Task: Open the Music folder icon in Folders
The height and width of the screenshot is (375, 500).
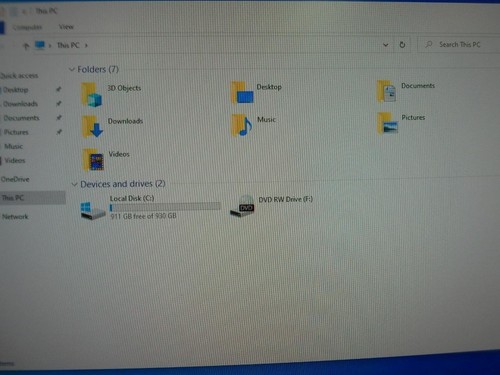Action: (x=242, y=125)
